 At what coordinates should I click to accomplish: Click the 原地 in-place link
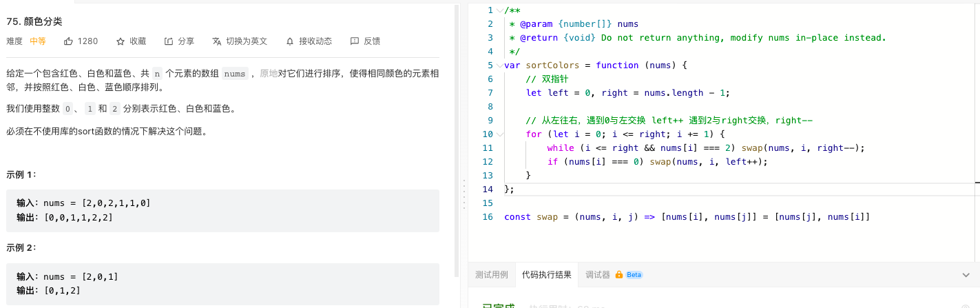coord(269,74)
